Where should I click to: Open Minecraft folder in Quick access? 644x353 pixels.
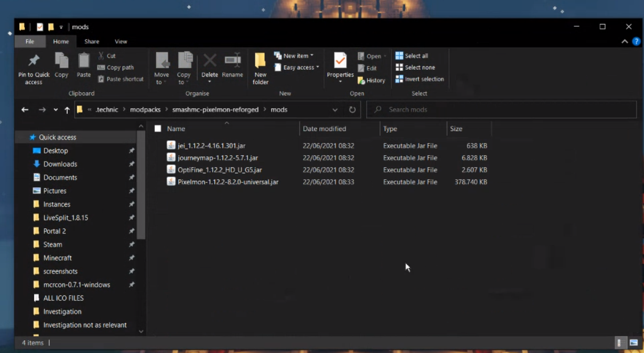(x=58, y=258)
